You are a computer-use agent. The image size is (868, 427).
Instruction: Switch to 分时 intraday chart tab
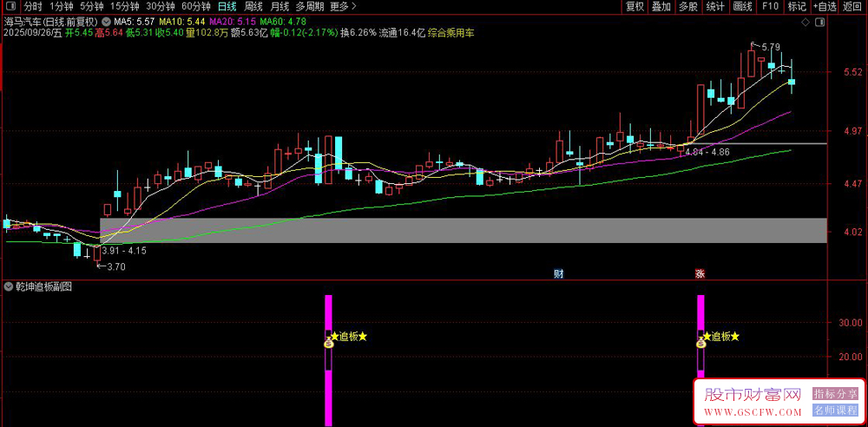33,7
